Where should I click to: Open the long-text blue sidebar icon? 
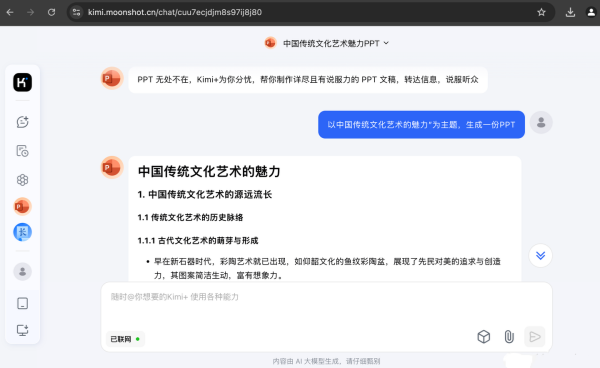coord(23,232)
